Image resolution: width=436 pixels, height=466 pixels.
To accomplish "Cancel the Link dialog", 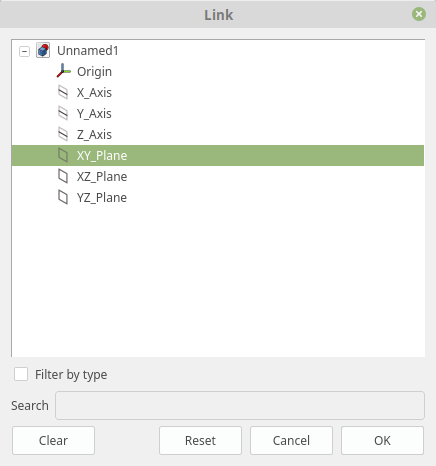I will pyautogui.click(x=291, y=440).
